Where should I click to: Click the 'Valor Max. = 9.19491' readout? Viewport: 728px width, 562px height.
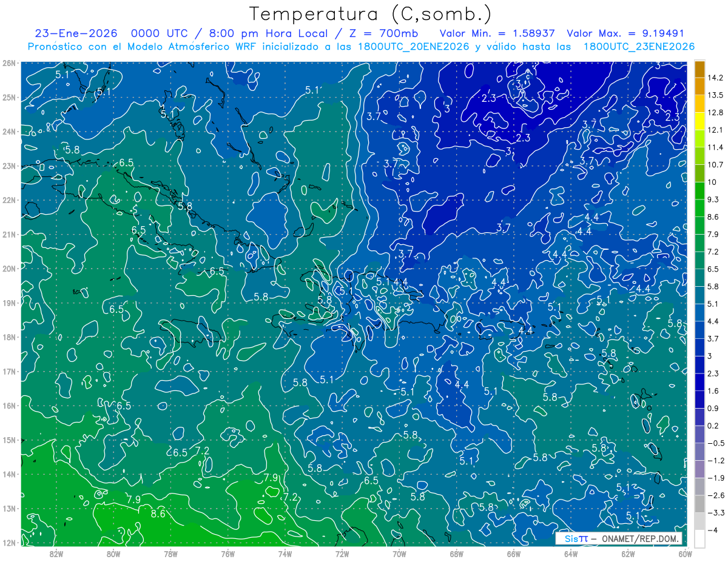click(x=627, y=33)
